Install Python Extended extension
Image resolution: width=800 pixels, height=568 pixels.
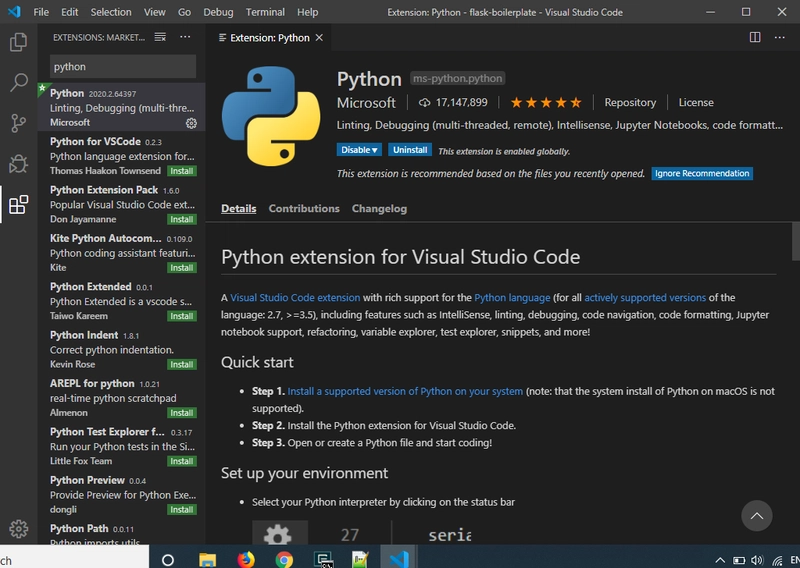[x=182, y=316]
